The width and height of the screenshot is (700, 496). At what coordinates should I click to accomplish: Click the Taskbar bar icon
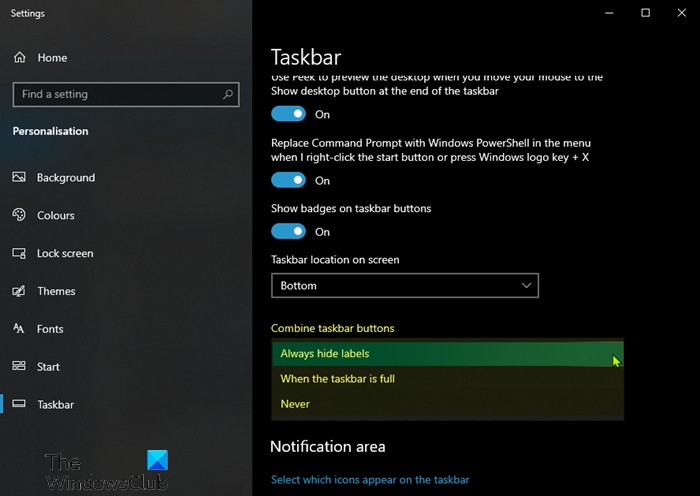click(x=19, y=404)
